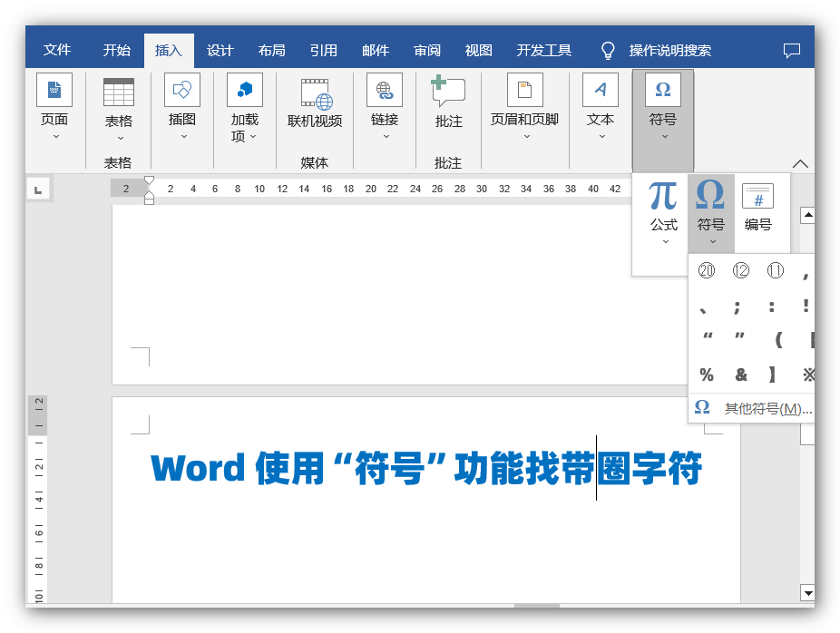Insert circled number 20 symbol
The image size is (840, 633).
[707, 270]
